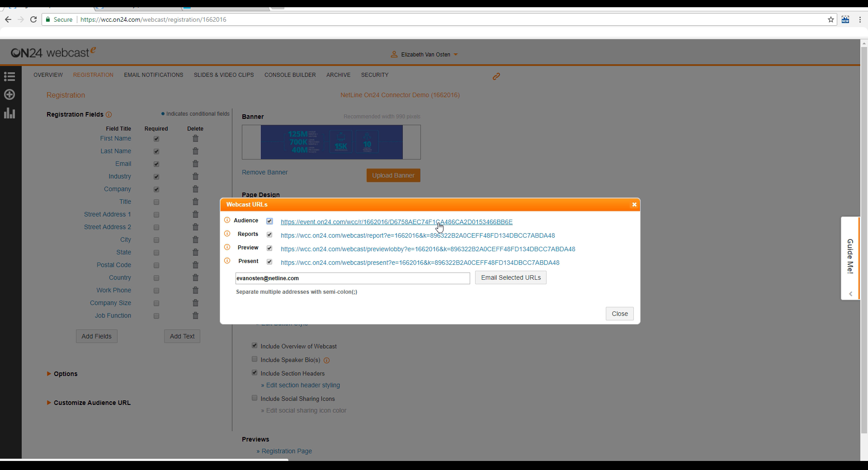Image resolution: width=868 pixels, height=470 pixels.
Task: Click the email address input field
Action: tap(353, 278)
